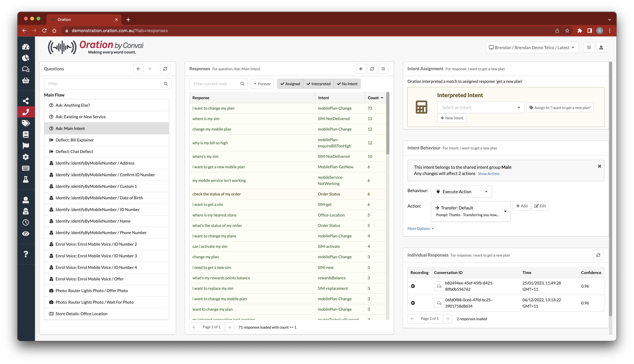Toggle the Interpreted filter
The width and height of the screenshot is (634, 364).
[x=318, y=84]
